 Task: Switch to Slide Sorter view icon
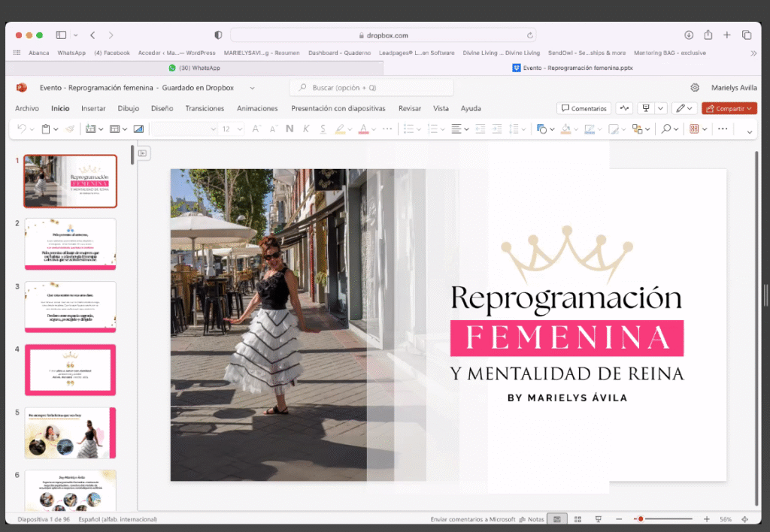coord(577,519)
